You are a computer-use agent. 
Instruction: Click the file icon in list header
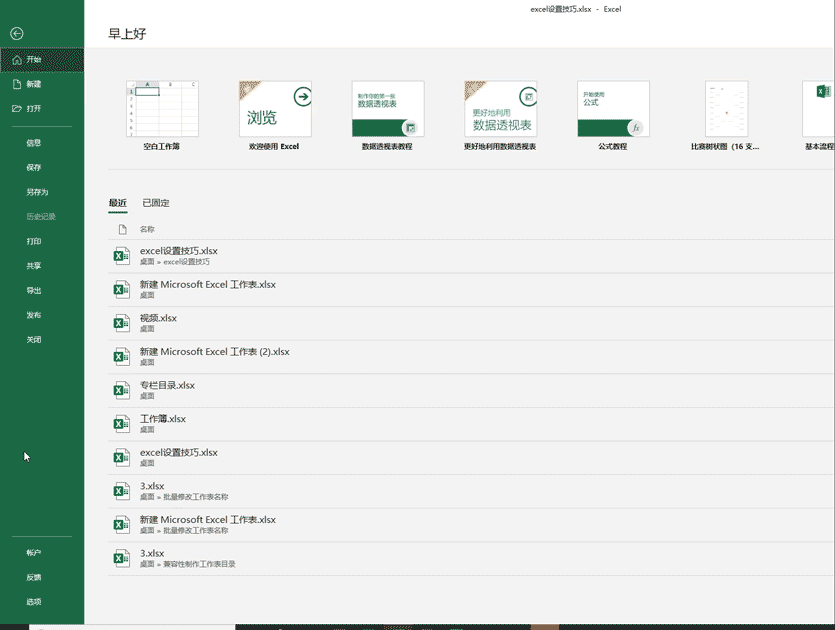pyautogui.click(x=122, y=230)
